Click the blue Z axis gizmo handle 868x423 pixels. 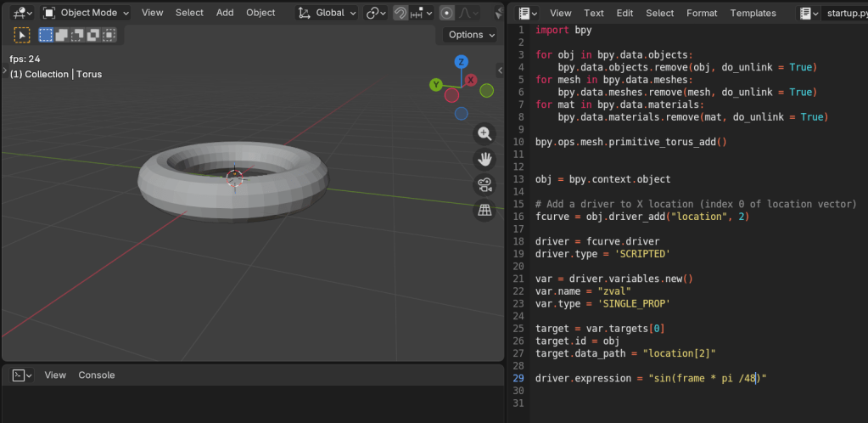[461, 62]
